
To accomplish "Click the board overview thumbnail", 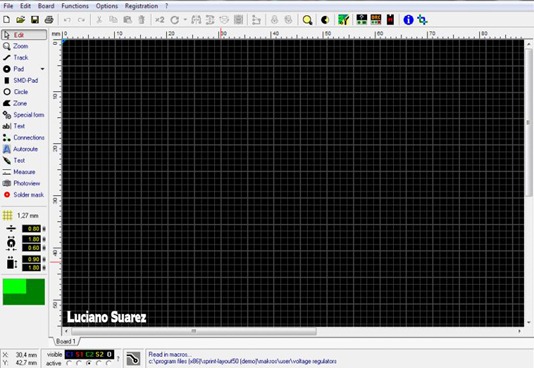I will pyautogui.click(x=24, y=292).
